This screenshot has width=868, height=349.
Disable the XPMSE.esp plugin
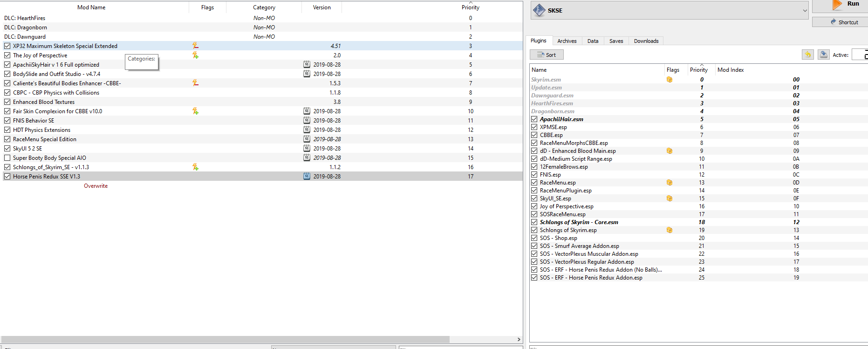[534, 127]
